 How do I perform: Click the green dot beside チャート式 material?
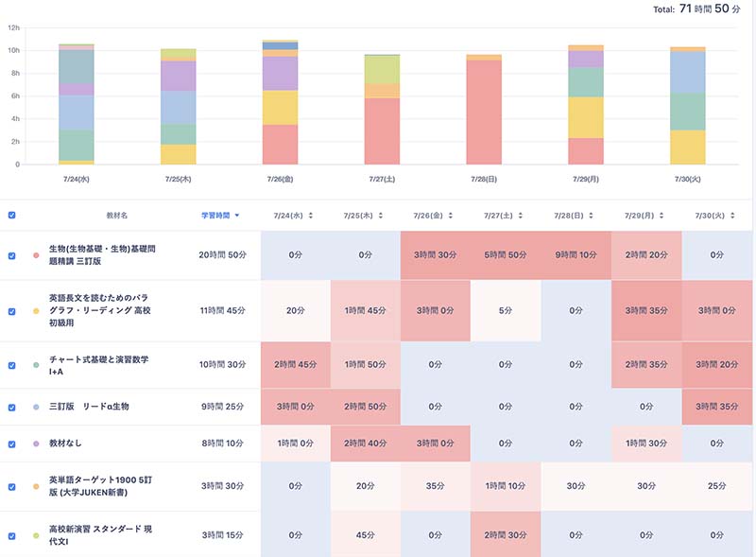pyautogui.click(x=35, y=366)
